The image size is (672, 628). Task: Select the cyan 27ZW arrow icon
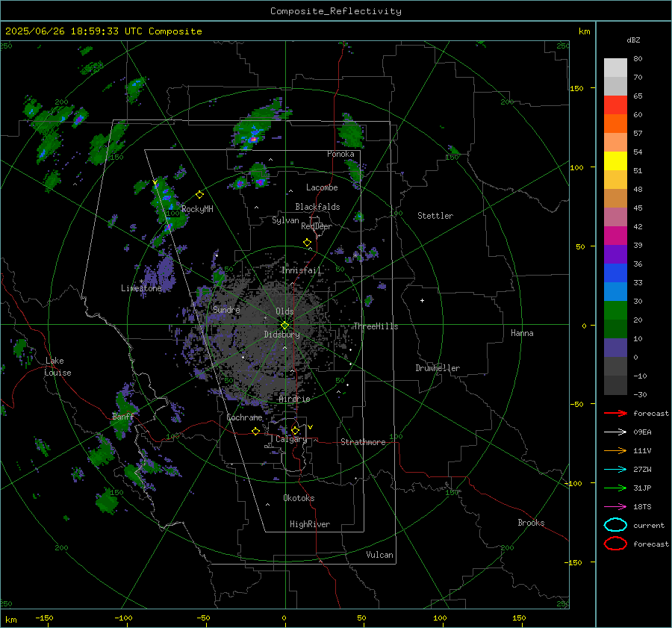tap(615, 470)
